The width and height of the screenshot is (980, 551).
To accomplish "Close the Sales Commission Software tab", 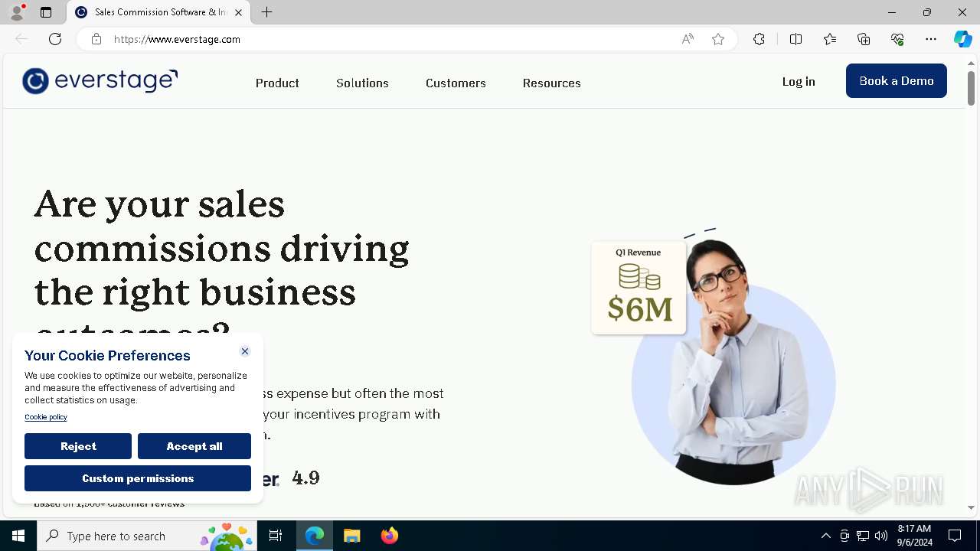I will click(238, 12).
